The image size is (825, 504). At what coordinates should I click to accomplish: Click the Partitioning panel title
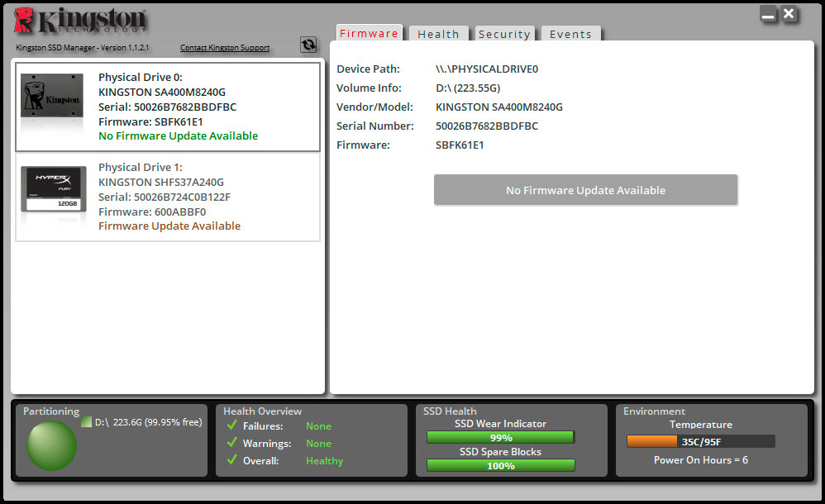click(x=51, y=411)
